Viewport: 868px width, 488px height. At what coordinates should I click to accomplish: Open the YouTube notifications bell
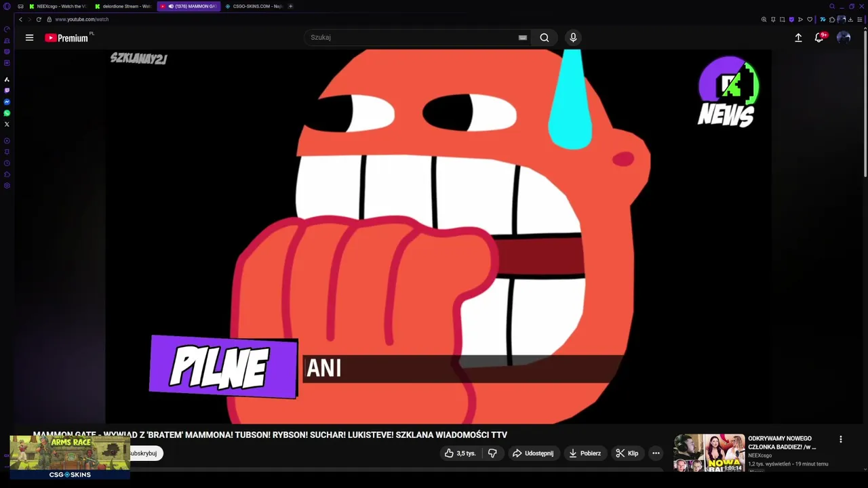tap(819, 38)
